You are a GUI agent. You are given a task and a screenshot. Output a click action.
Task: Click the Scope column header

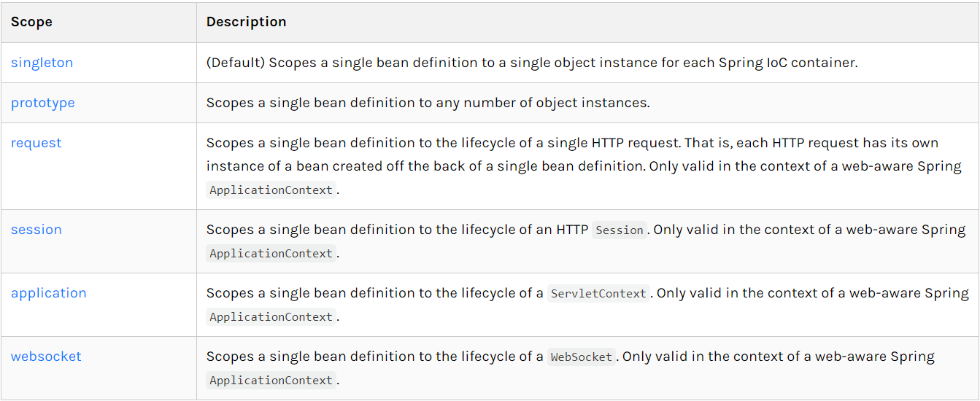[31, 22]
